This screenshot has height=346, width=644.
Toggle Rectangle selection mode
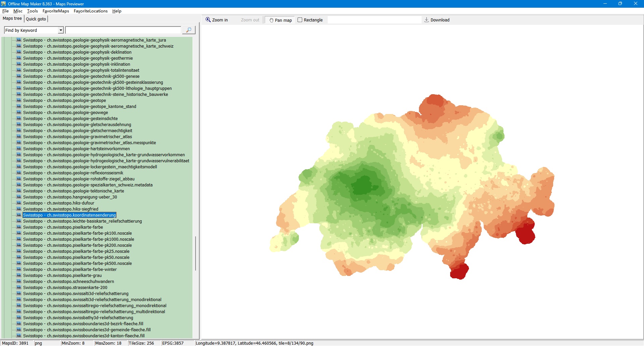tap(310, 20)
